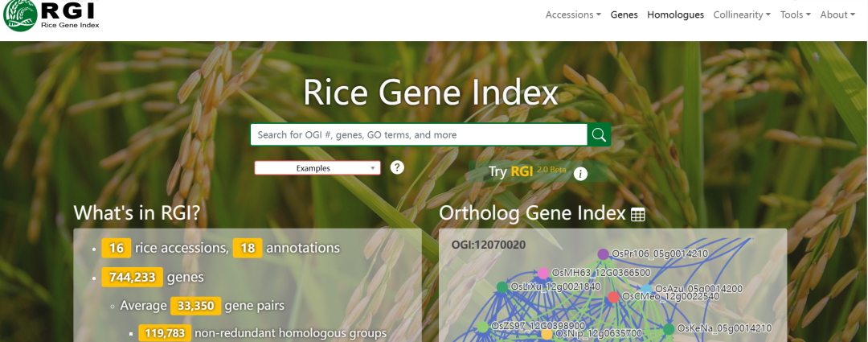This screenshot has height=342, width=868.
Task: Select the light blue OsAzu_05g0014200 node
Action: click(646, 289)
